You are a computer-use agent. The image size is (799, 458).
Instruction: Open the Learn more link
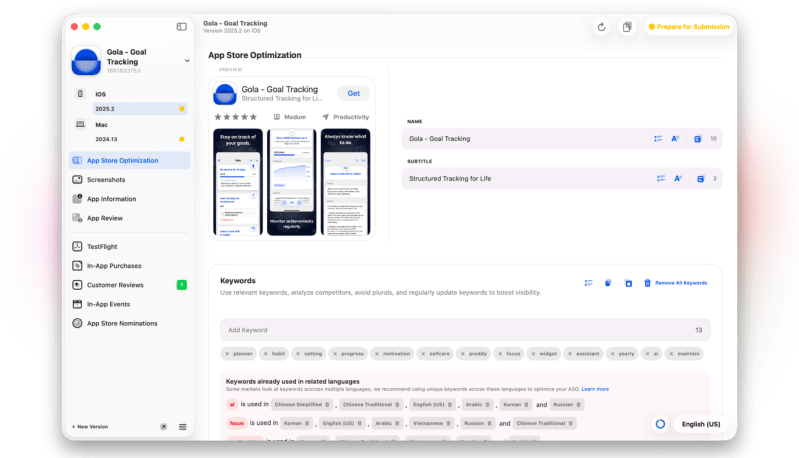click(595, 389)
